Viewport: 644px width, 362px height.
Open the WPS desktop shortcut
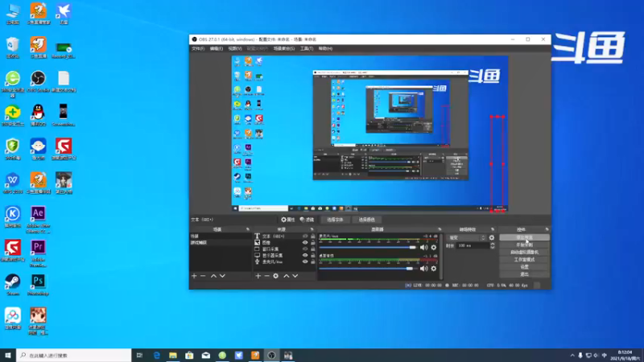[x=13, y=183]
